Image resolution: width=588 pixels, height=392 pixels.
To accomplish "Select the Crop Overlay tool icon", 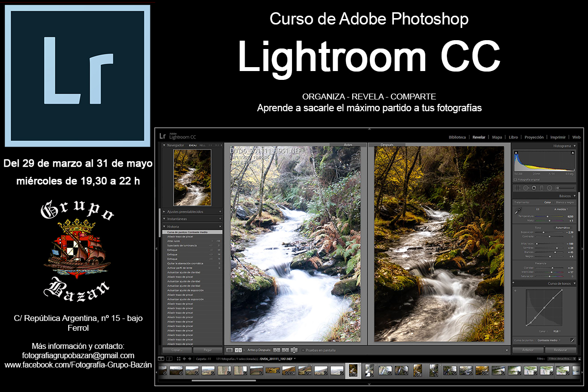I will 517,188.
